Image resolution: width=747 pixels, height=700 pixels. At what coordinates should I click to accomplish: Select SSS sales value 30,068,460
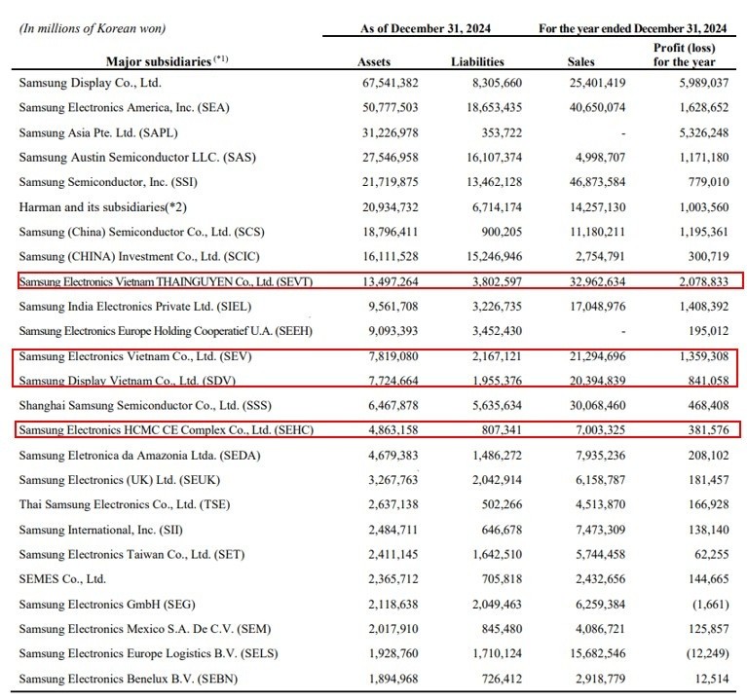pyautogui.click(x=597, y=406)
